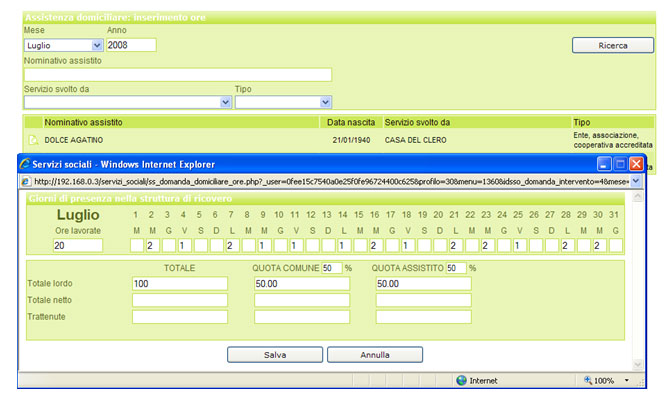The width and height of the screenshot is (668, 398).
Task: Open zoom magnifier icon at 100%
Action: pos(587,380)
